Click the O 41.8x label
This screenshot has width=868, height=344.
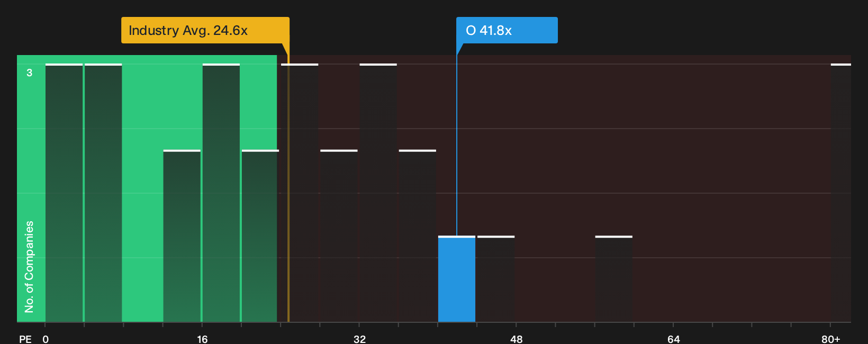coord(507,30)
